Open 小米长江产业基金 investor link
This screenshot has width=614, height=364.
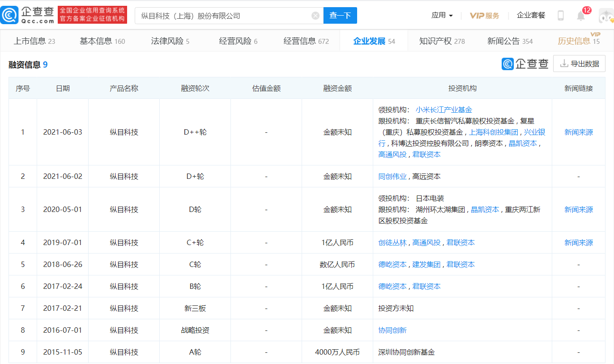tap(444, 110)
